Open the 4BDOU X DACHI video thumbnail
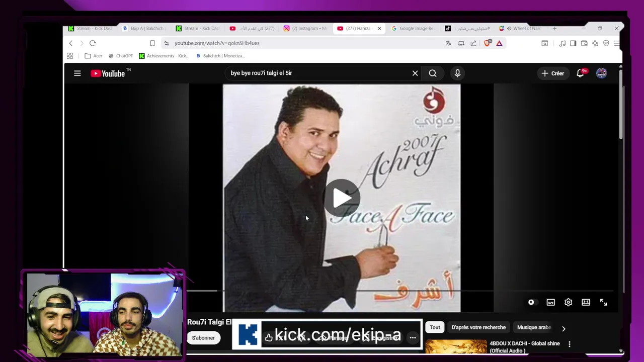The height and width of the screenshot is (362, 644). click(x=456, y=347)
